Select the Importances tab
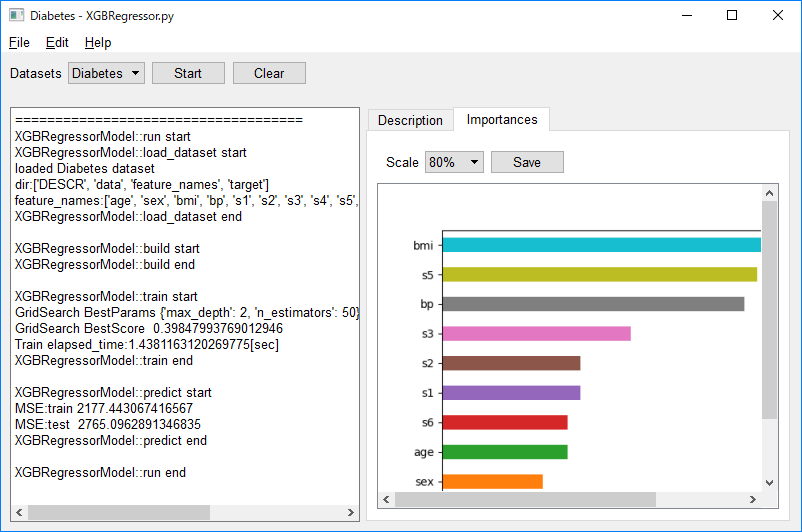This screenshot has height=532, width=802. [x=502, y=119]
